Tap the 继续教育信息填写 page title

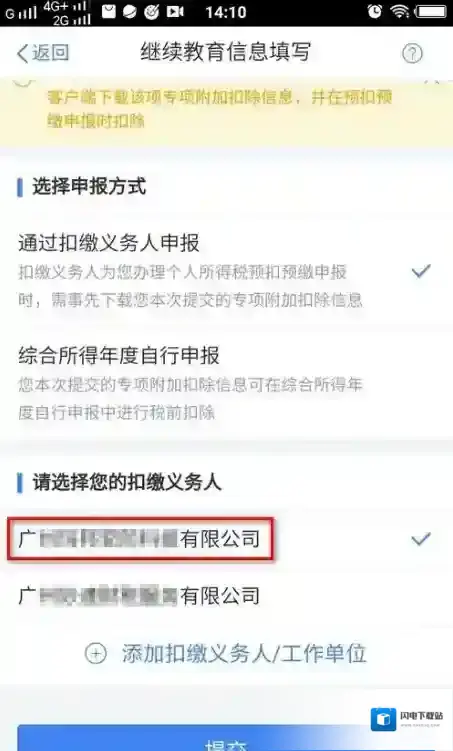[226, 52]
